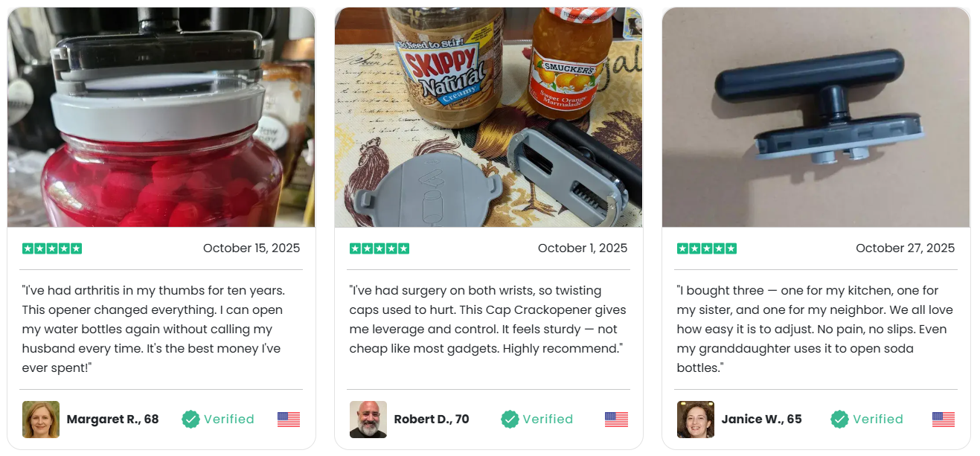The height and width of the screenshot is (456, 980).
Task: Open Margaret R.'s profile avatar
Action: (x=41, y=420)
